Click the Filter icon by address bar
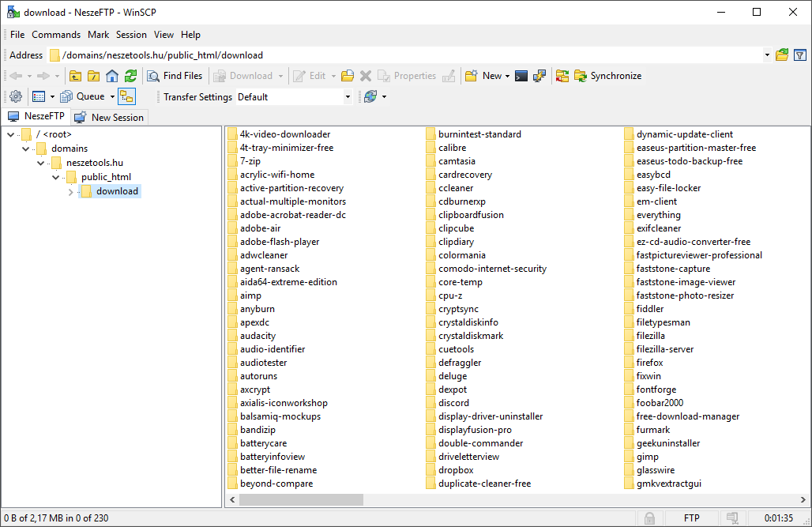812x527 pixels. (x=800, y=55)
